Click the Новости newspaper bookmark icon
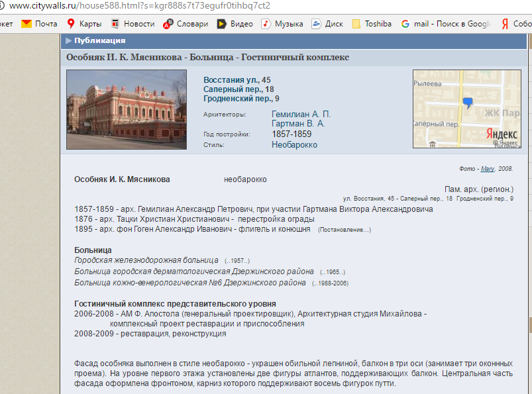The width and height of the screenshot is (532, 394). (x=115, y=24)
